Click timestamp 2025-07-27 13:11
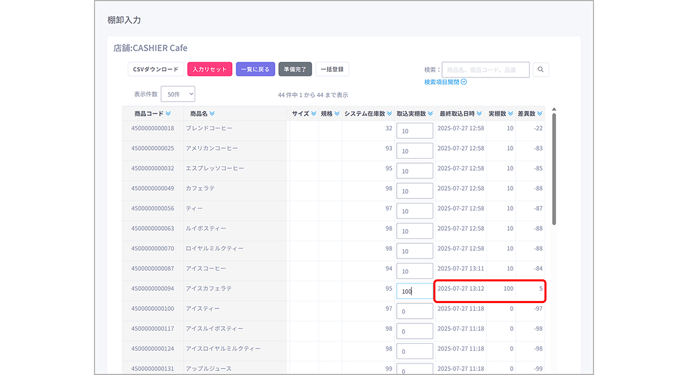Screen dimensions: 688x375 [461, 268]
